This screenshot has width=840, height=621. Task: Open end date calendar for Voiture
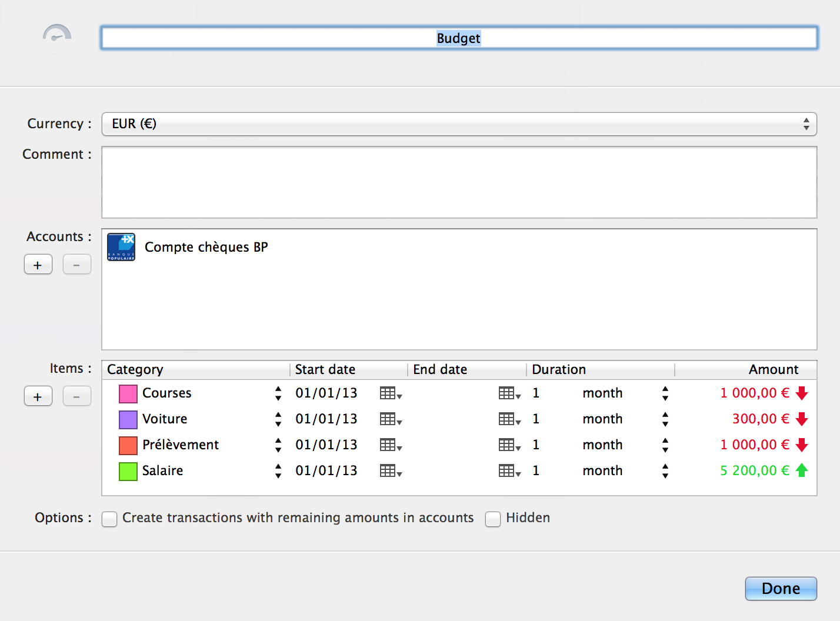click(509, 419)
